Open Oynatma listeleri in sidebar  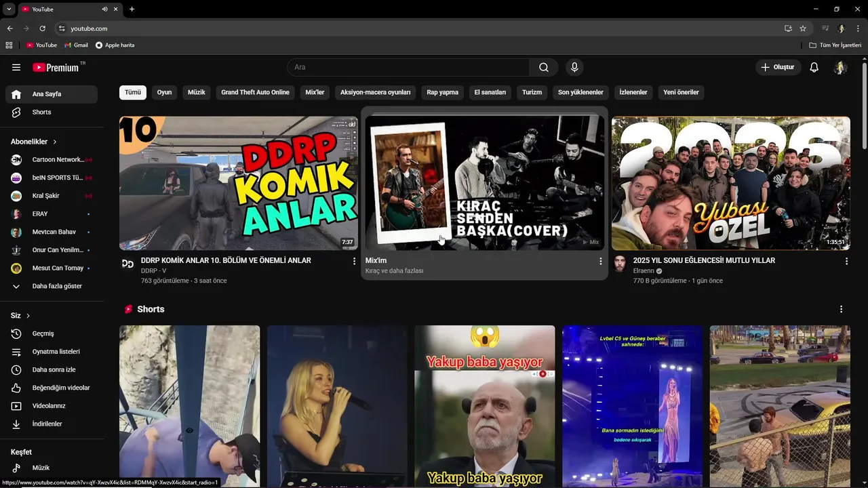click(x=52, y=352)
